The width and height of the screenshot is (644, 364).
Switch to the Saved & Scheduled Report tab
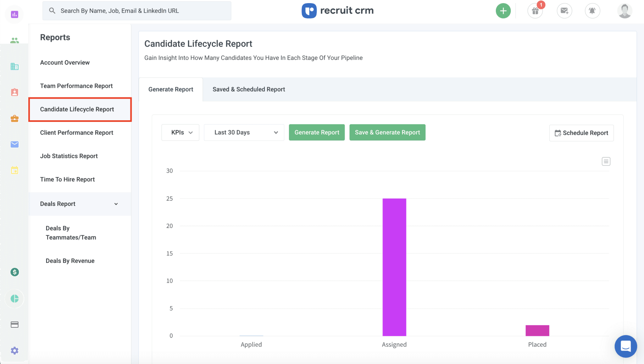tap(248, 89)
